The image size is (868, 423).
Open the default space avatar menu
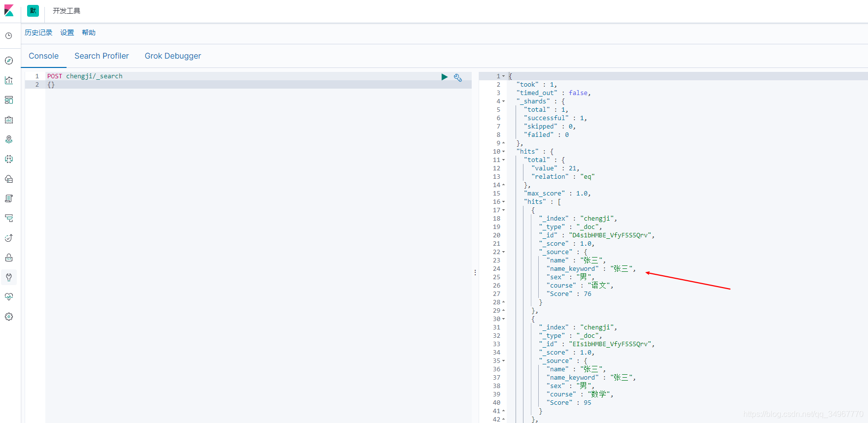pos(33,11)
